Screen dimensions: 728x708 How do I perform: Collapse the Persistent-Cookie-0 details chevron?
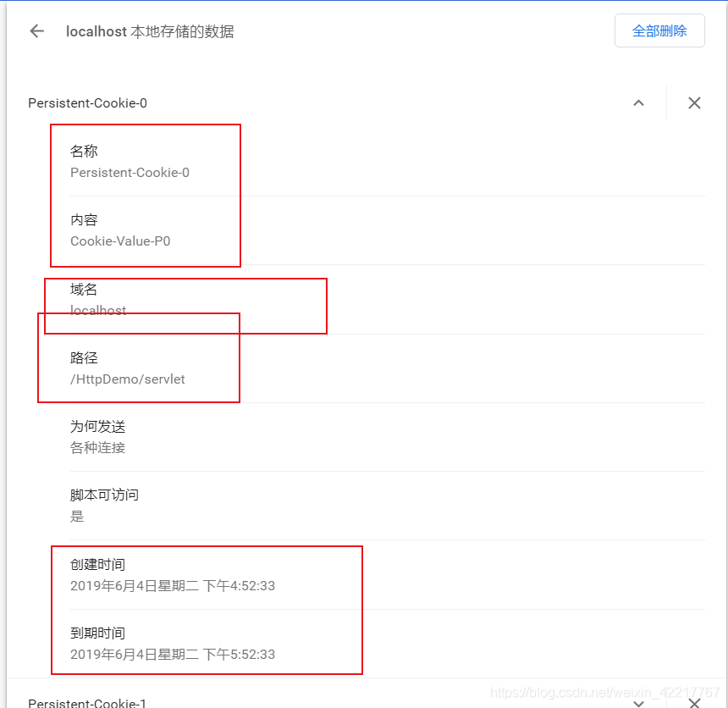638,102
